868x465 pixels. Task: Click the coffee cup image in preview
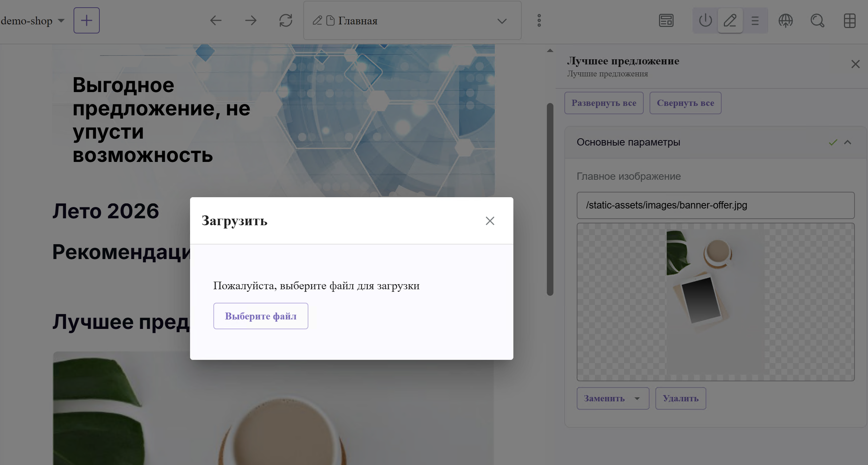[282, 431]
